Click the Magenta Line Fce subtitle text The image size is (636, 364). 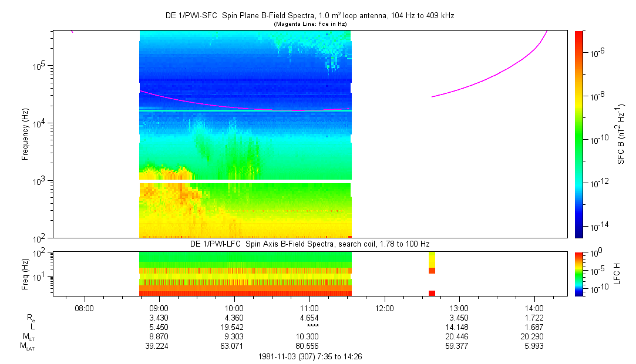point(310,23)
